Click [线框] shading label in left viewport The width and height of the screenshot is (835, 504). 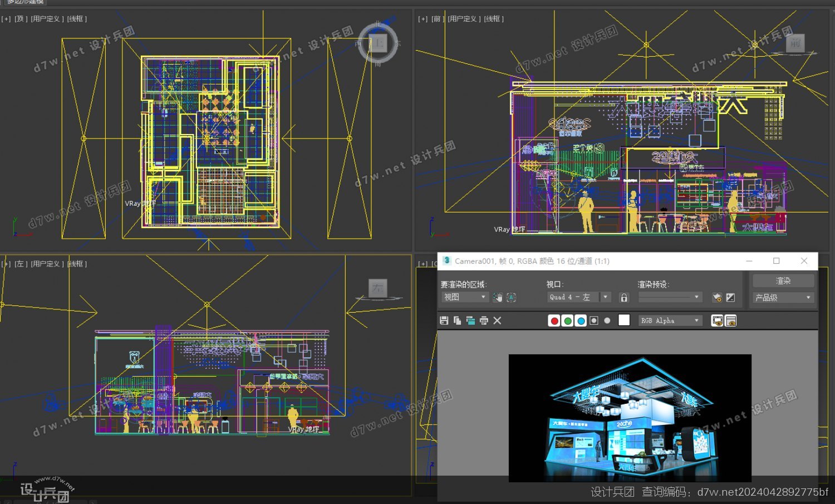77,264
